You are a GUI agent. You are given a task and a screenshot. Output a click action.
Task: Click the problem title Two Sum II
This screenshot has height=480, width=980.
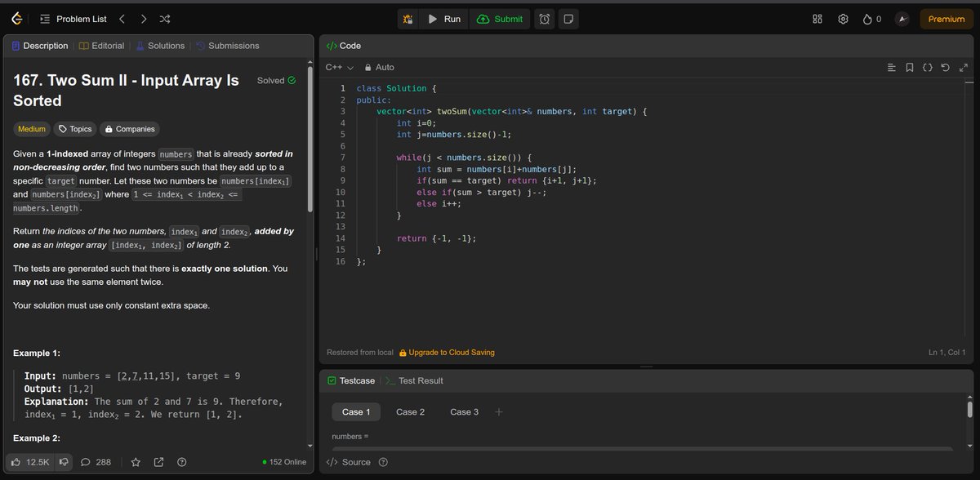pyautogui.click(x=127, y=90)
